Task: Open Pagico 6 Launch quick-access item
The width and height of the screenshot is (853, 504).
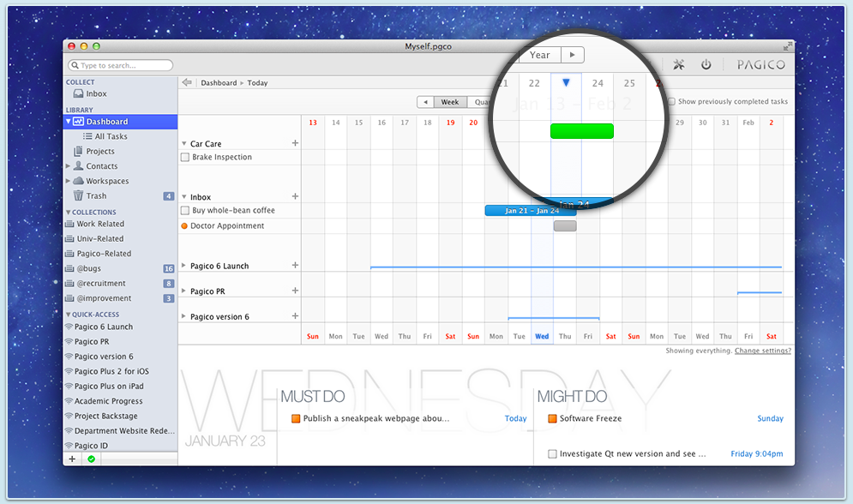Action: [104, 327]
